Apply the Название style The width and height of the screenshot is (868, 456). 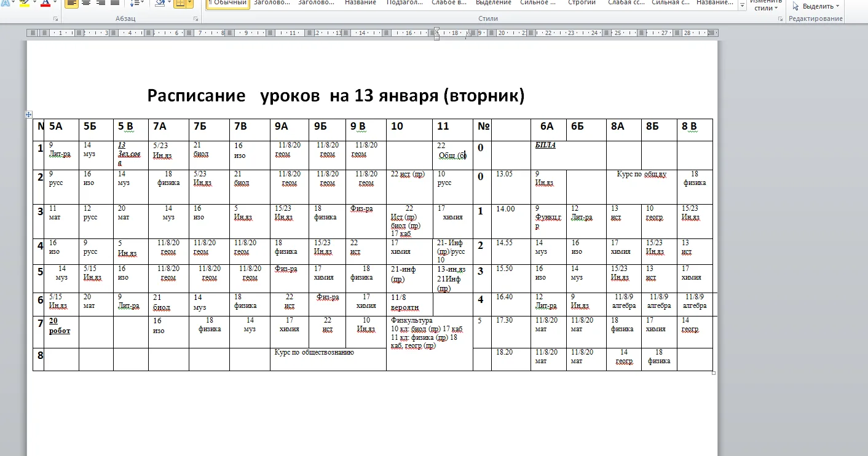tap(360, 3)
